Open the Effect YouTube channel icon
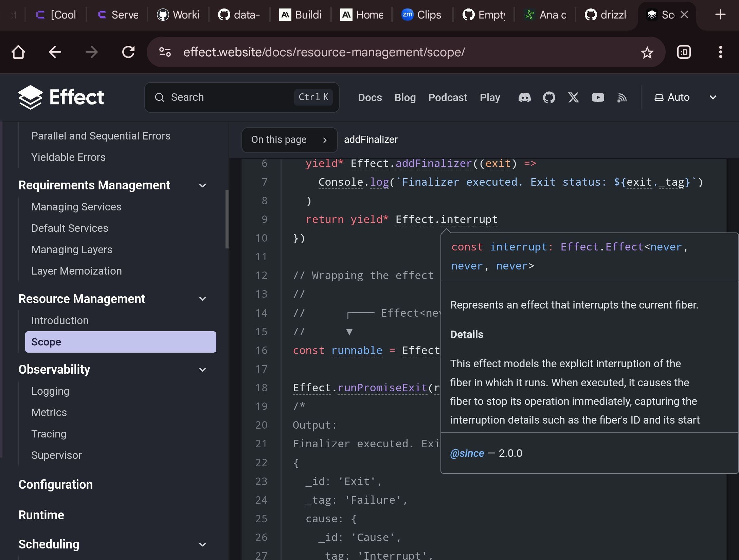This screenshot has width=739, height=560. pyautogui.click(x=598, y=97)
